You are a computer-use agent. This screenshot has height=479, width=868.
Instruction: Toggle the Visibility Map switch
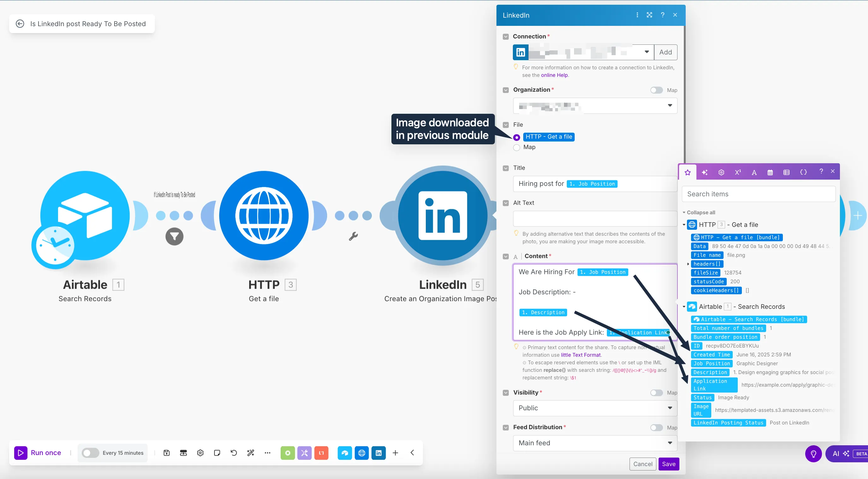pos(656,392)
